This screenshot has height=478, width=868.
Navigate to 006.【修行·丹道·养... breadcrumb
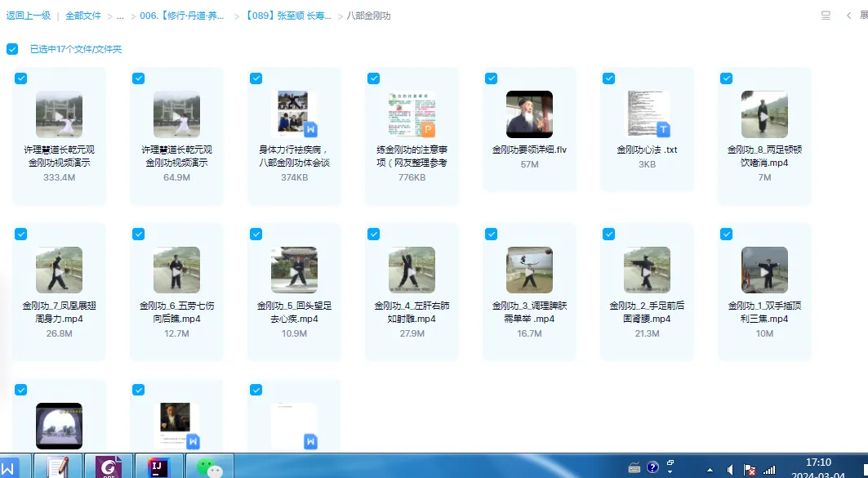(x=181, y=16)
